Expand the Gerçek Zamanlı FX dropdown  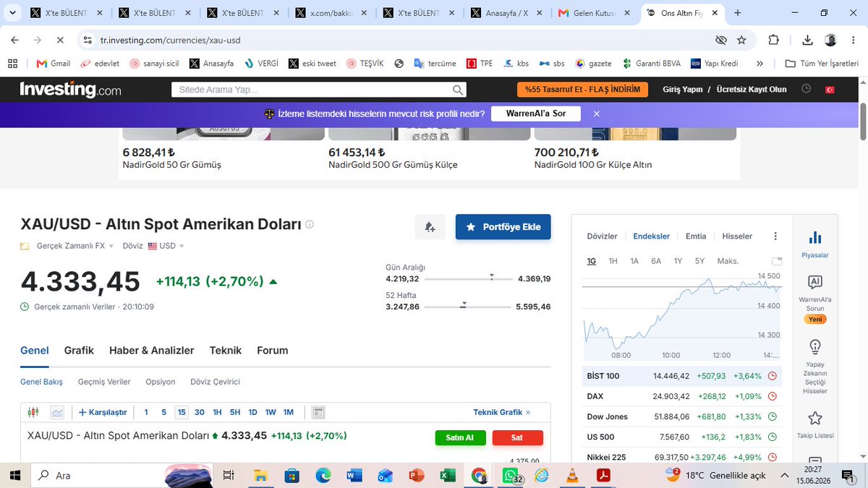75,246
